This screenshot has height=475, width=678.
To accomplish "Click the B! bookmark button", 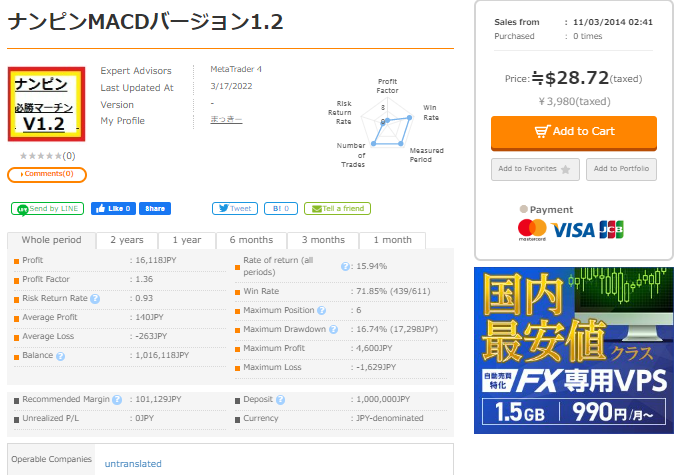I will click(280, 208).
